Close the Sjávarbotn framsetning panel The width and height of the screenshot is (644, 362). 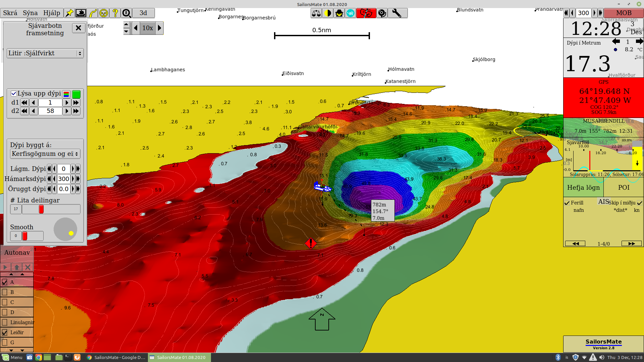pos(78,28)
